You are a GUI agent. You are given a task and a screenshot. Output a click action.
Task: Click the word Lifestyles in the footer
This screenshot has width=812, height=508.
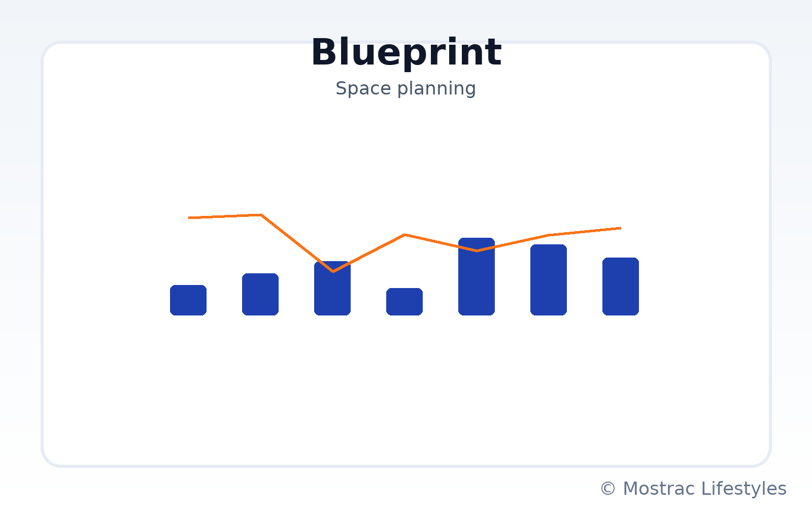point(744,489)
